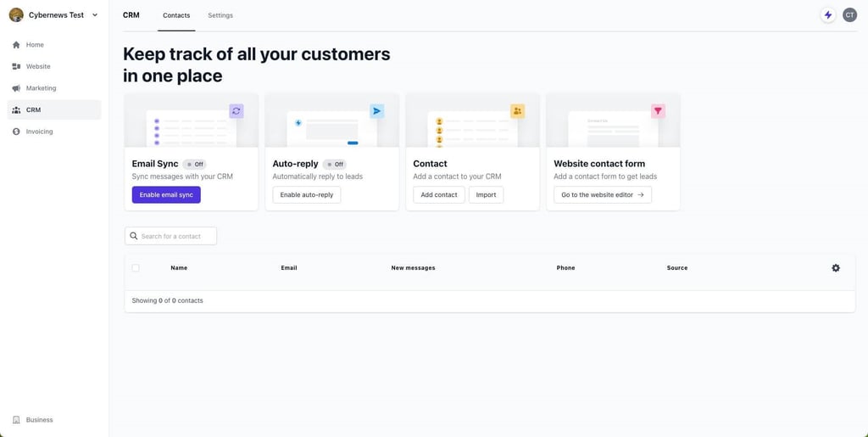This screenshot has height=437, width=868.
Task: Click the Search for a contact field
Action: [x=170, y=236]
